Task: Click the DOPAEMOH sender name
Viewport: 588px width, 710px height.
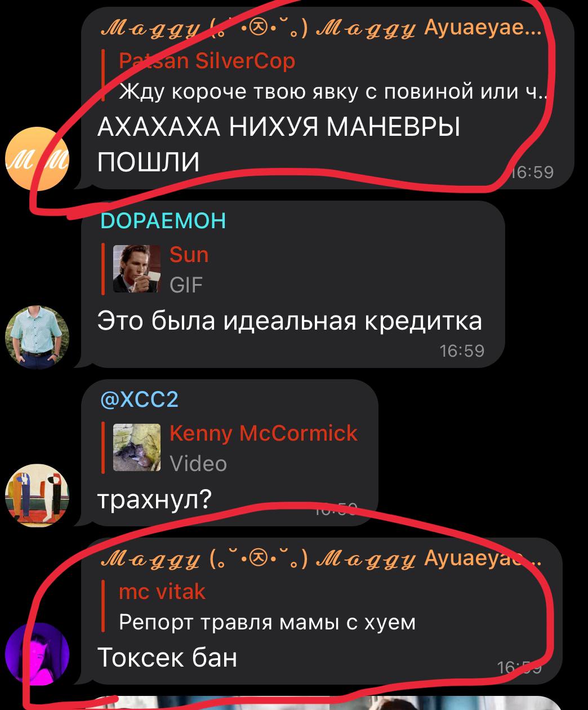Action: [x=162, y=220]
